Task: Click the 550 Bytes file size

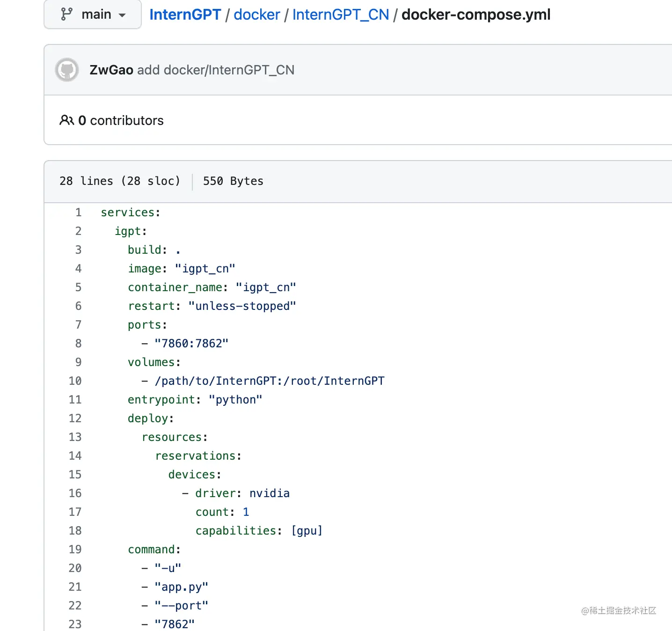Action: coord(233,181)
